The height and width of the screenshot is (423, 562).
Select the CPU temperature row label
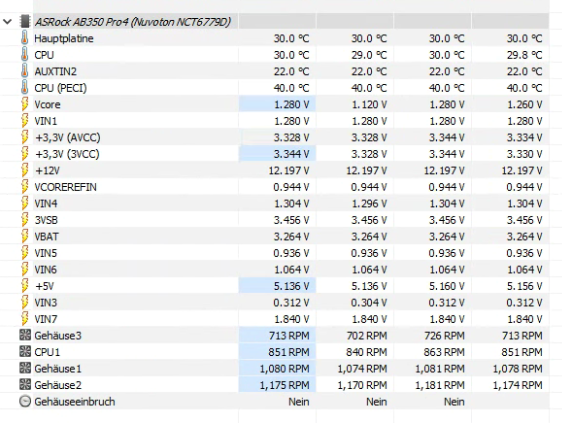(44, 55)
